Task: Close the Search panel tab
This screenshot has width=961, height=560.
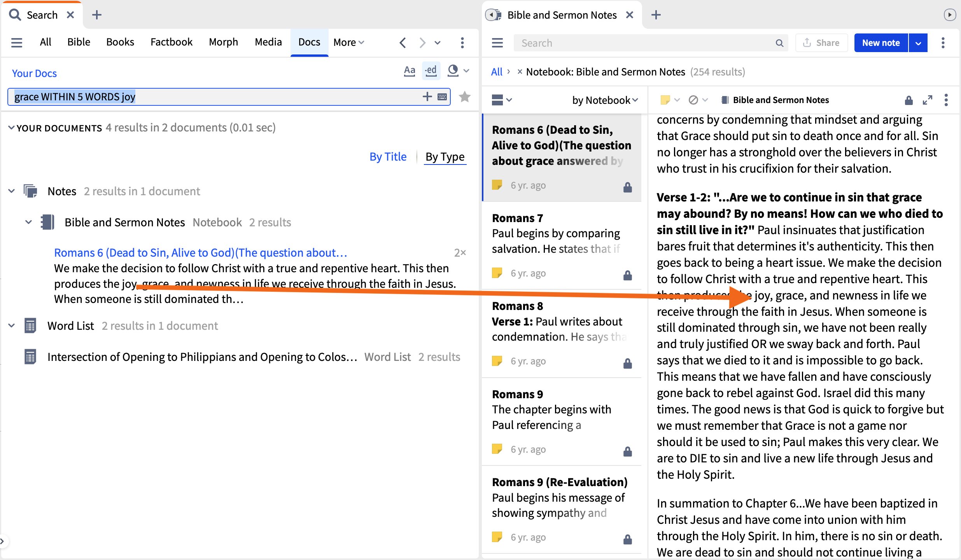Action: [x=70, y=15]
